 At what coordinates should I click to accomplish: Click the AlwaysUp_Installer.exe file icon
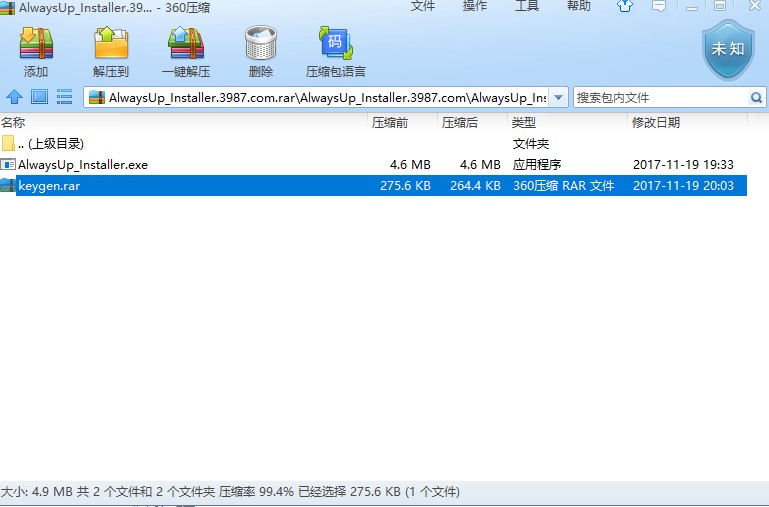pos(8,164)
